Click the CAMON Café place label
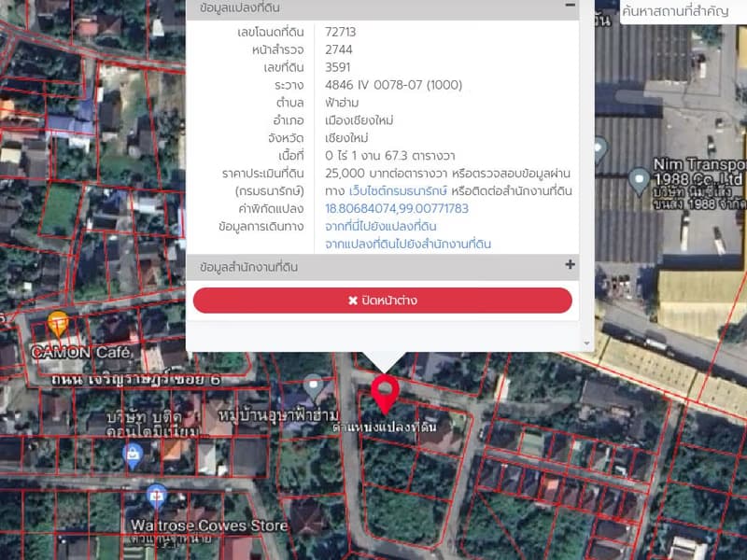 pos(81,353)
